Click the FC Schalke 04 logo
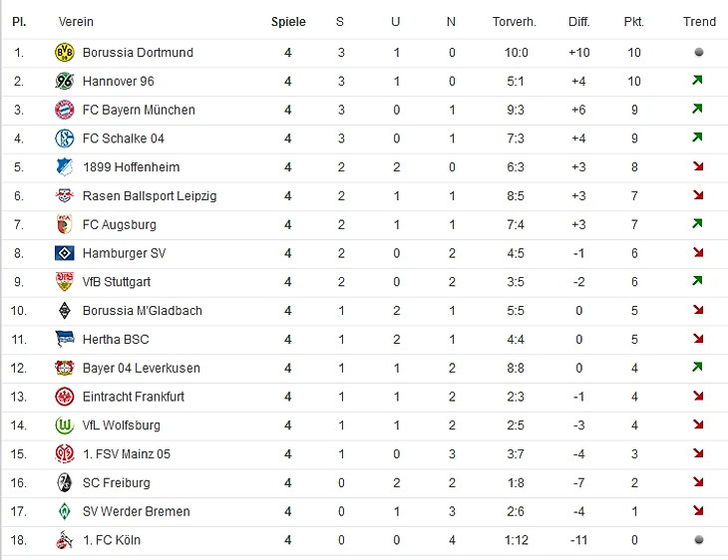The image size is (728, 560). [x=65, y=139]
